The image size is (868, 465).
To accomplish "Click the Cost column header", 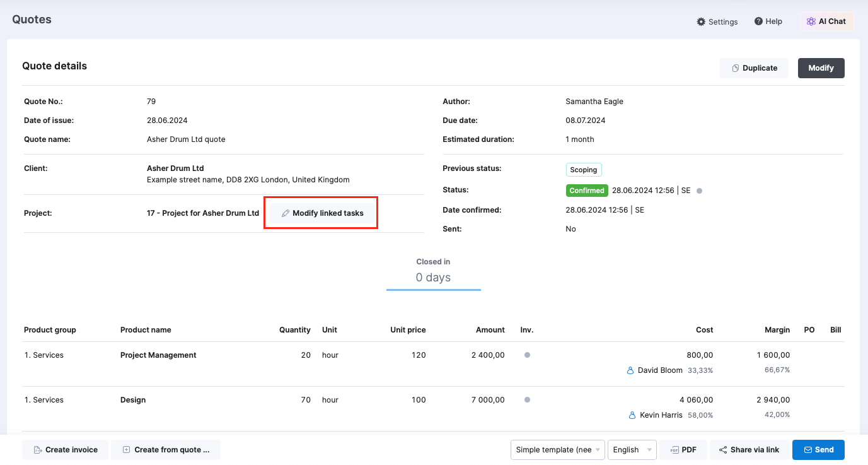I will point(705,330).
